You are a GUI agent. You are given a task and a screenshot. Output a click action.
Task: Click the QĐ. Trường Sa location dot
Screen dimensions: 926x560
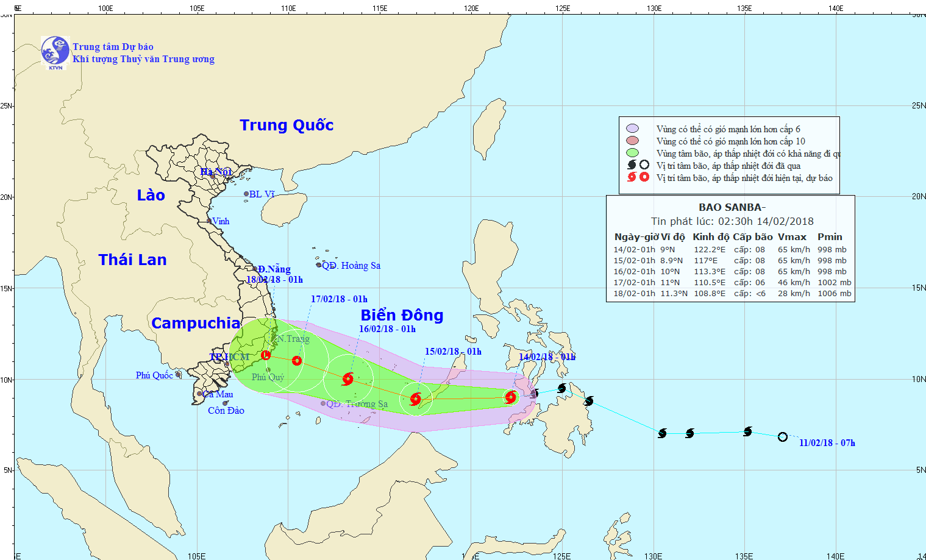(323, 403)
